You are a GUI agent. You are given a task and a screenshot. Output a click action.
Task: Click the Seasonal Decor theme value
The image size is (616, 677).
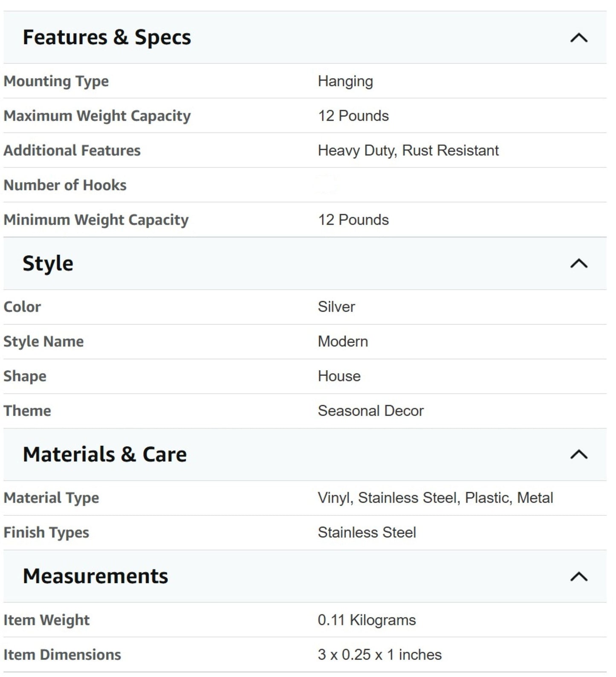371,411
